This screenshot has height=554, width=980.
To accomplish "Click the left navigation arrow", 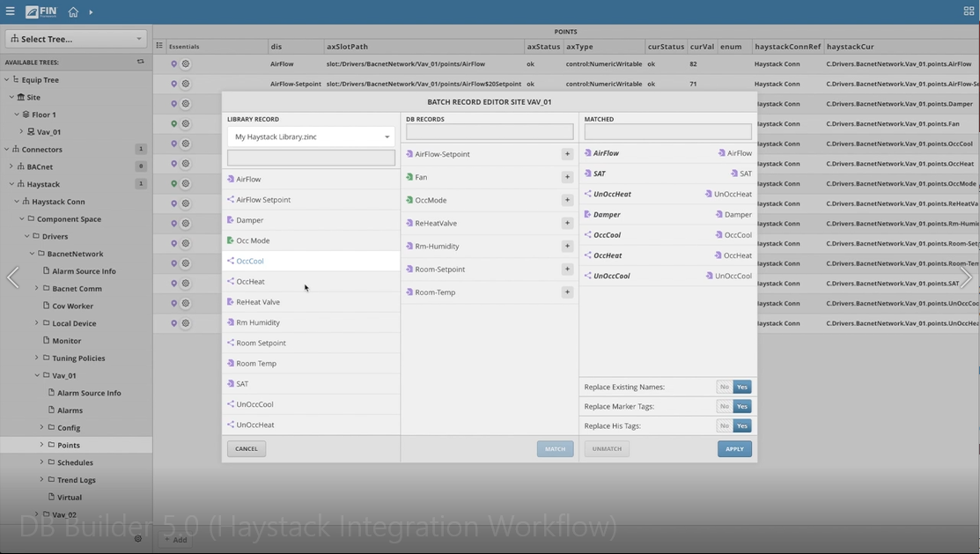I will point(12,277).
